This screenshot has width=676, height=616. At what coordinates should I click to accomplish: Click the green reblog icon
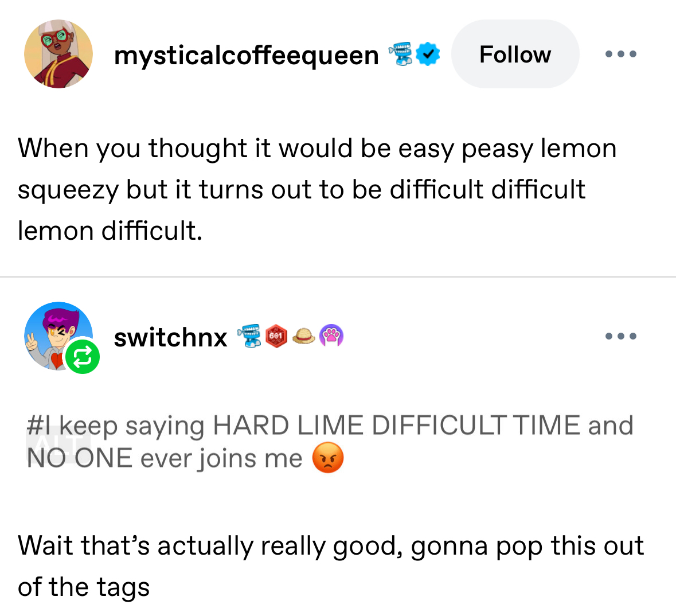coord(83,357)
